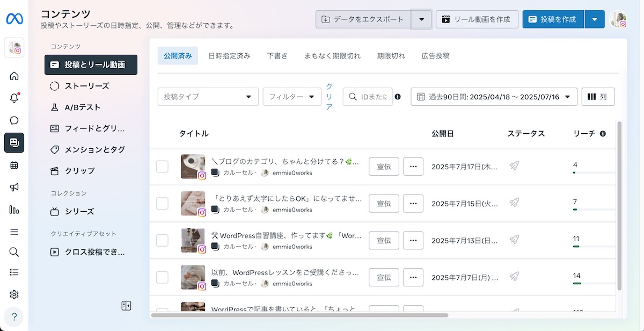
Task: Open the 過去90日間 date range picker
Action: click(494, 97)
